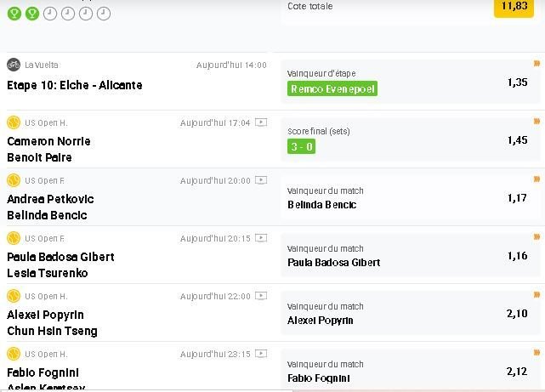The width and height of the screenshot is (545, 392).
Task: Expand details arrow on Belinda Bencic selection
Action: click(x=537, y=179)
